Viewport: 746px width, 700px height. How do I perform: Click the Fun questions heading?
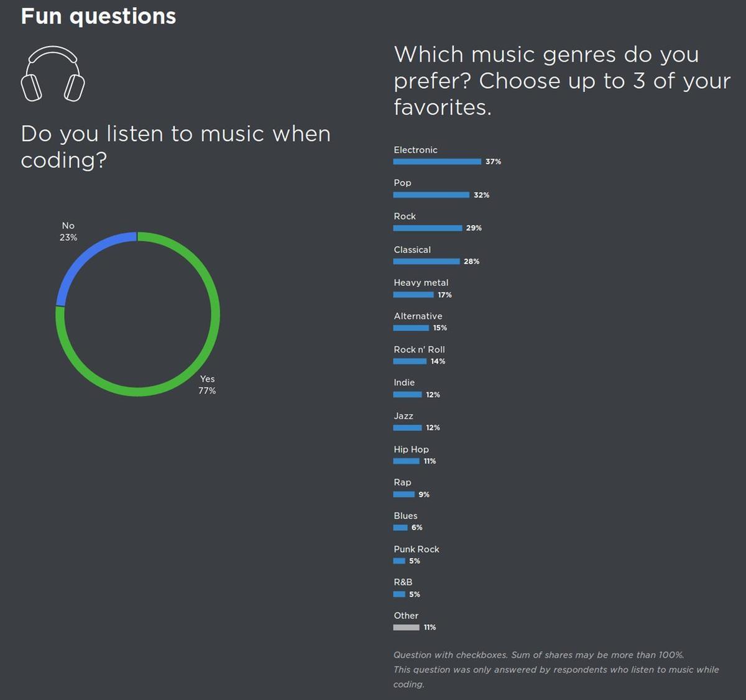[98, 16]
